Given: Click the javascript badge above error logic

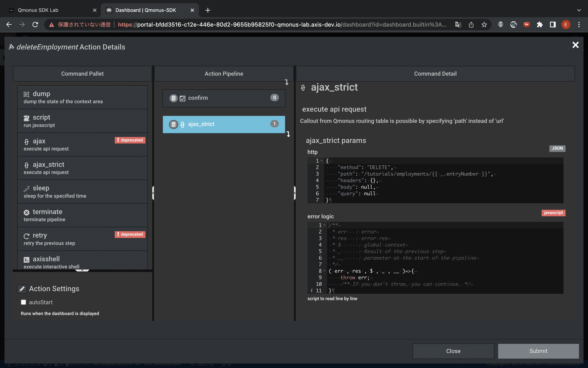Looking at the screenshot, I should (x=553, y=213).
